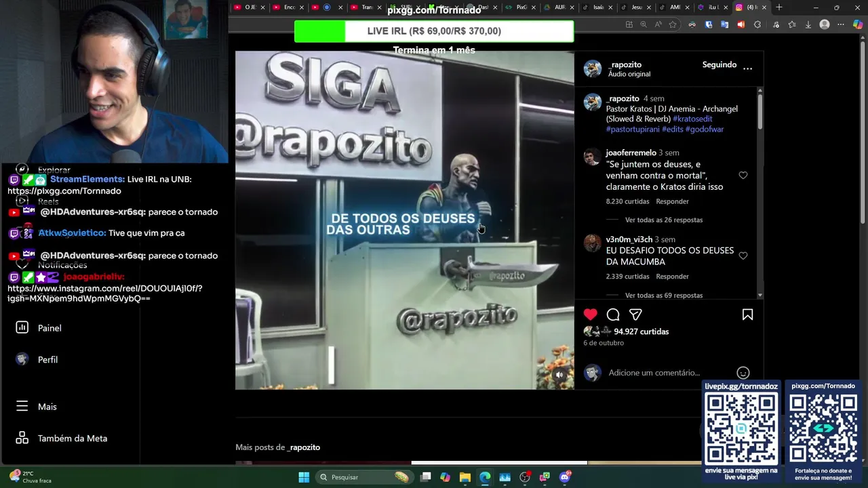Open the emoji picker in the comment box
Screen dimensions: 868x488
point(743,373)
